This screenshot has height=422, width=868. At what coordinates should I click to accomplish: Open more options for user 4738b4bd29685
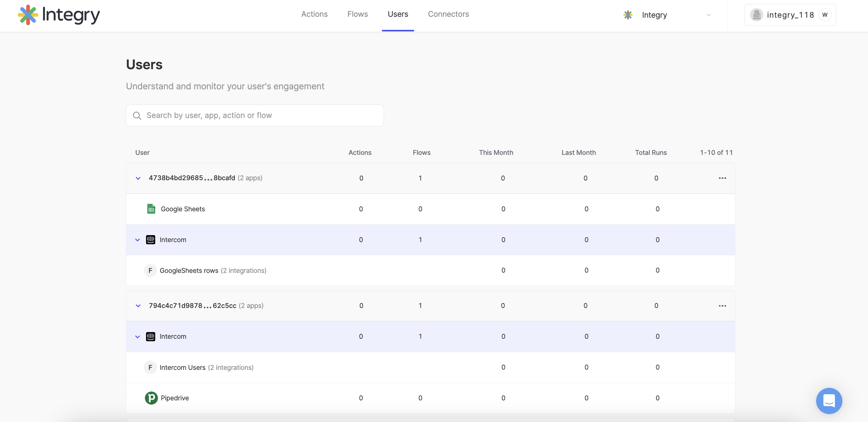coord(722,178)
